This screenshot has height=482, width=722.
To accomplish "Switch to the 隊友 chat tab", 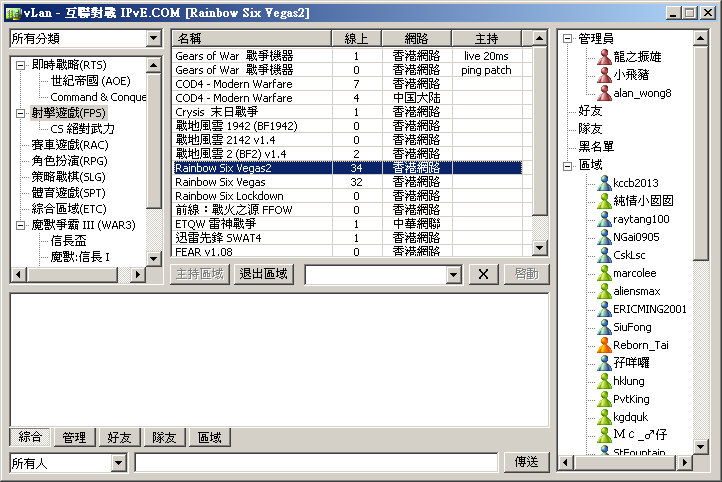I will (x=164, y=437).
